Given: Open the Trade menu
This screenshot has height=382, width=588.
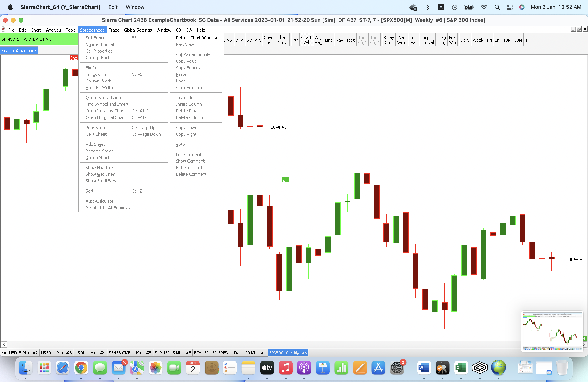Looking at the screenshot, I should (x=114, y=30).
